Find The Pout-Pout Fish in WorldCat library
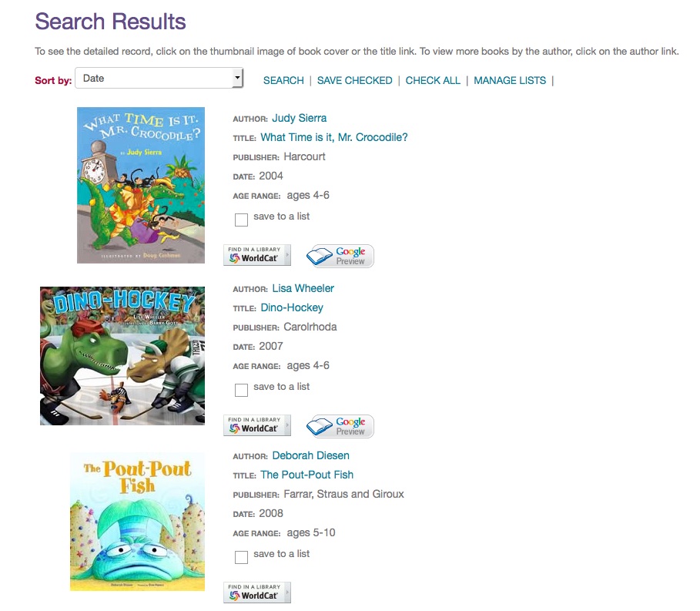The width and height of the screenshot is (700, 611). point(257,593)
